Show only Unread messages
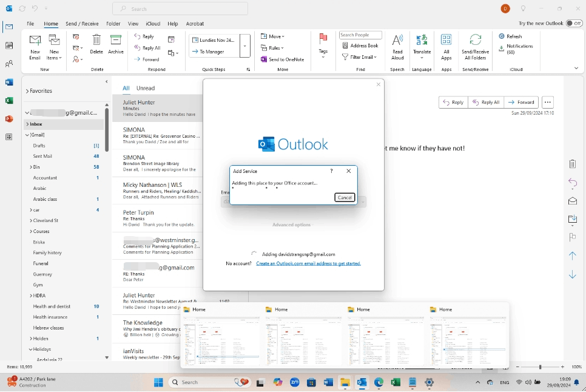 146,88
